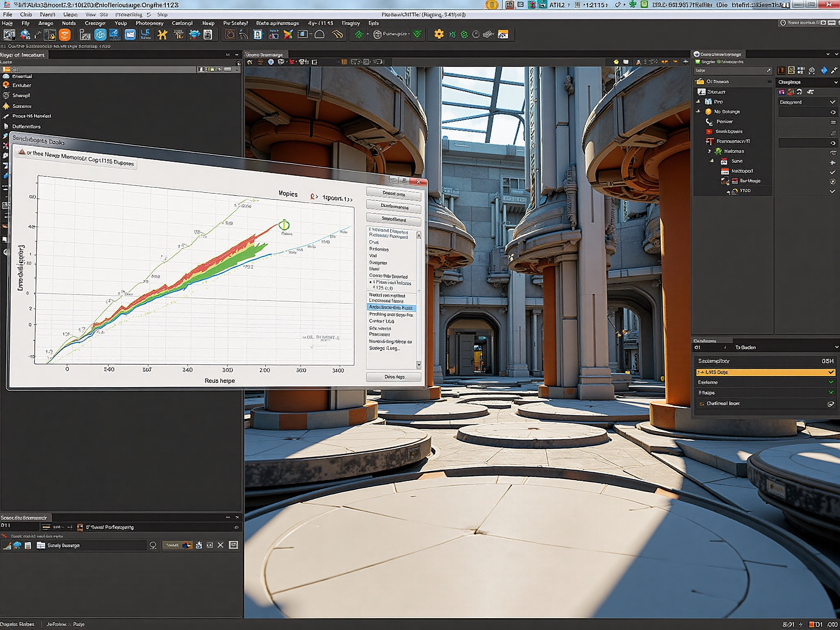Select the highlighted blue row in dialog list
Screen dimensions: 840x630
pyautogui.click(x=391, y=308)
